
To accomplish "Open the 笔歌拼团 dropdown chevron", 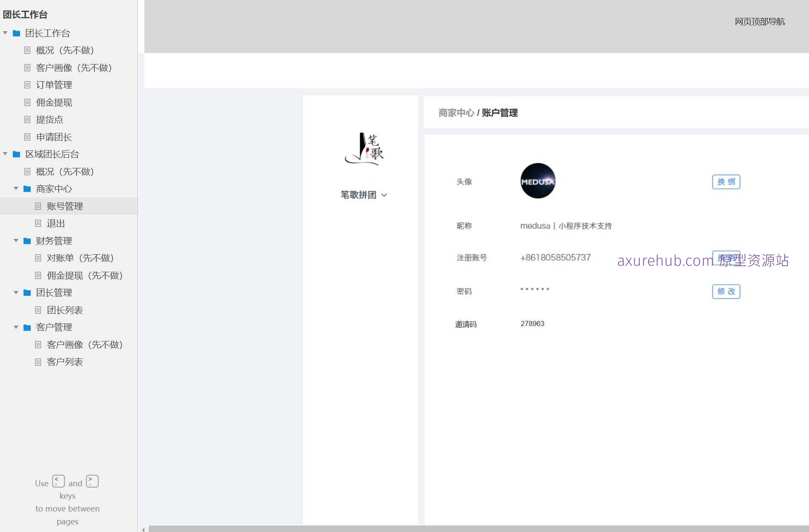I will point(385,195).
